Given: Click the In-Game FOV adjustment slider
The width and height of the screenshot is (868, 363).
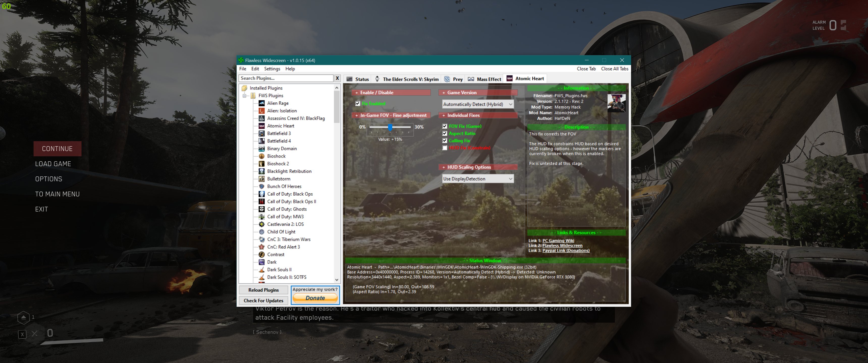Looking at the screenshot, I should pyautogui.click(x=390, y=127).
